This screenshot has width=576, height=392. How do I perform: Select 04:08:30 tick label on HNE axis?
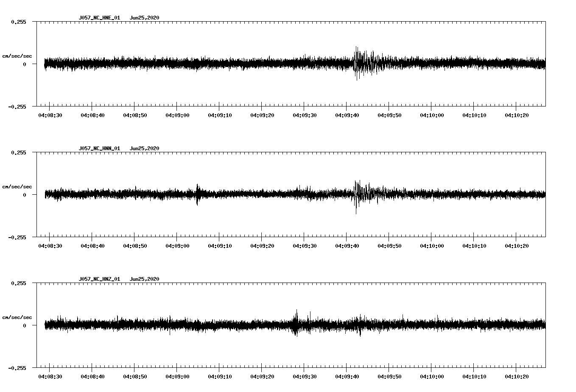[x=50, y=115]
